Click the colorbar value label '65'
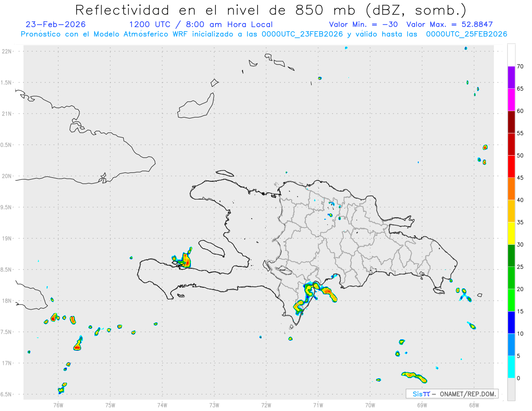 pos(520,89)
